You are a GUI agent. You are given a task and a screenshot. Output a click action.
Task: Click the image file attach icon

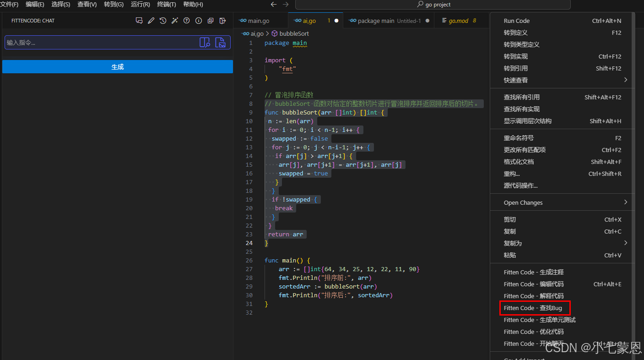pyautogui.click(x=221, y=43)
